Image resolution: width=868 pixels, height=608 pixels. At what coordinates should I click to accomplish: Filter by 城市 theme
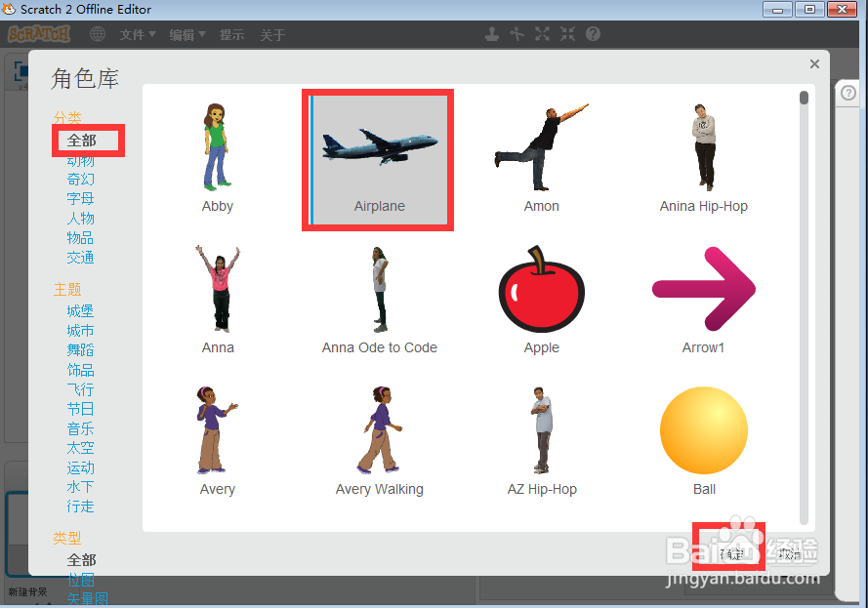coord(81,331)
